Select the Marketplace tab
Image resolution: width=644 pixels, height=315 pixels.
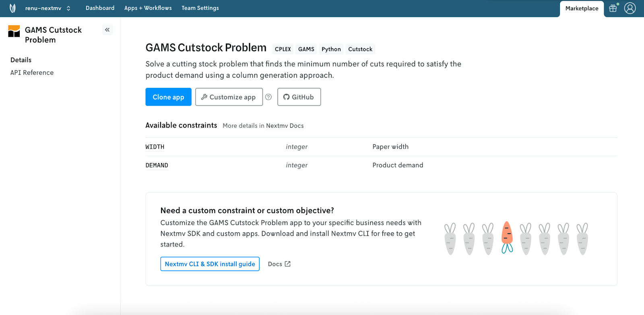pyautogui.click(x=582, y=8)
